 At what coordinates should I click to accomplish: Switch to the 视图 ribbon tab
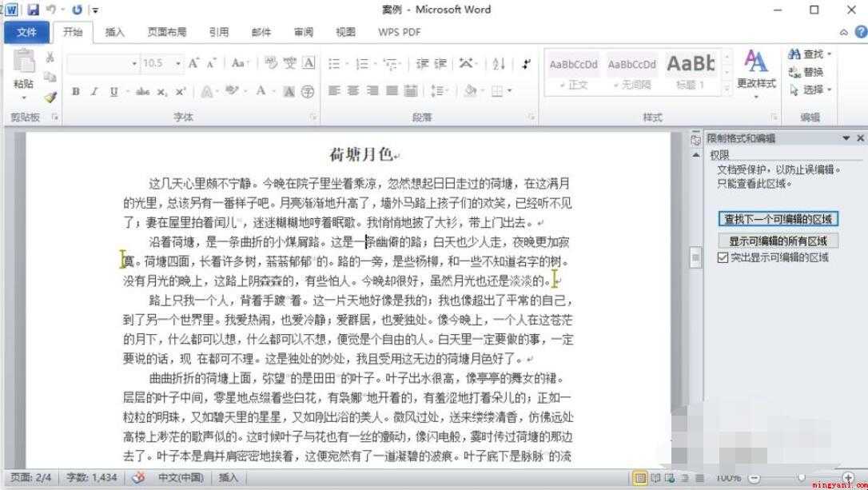345,32
